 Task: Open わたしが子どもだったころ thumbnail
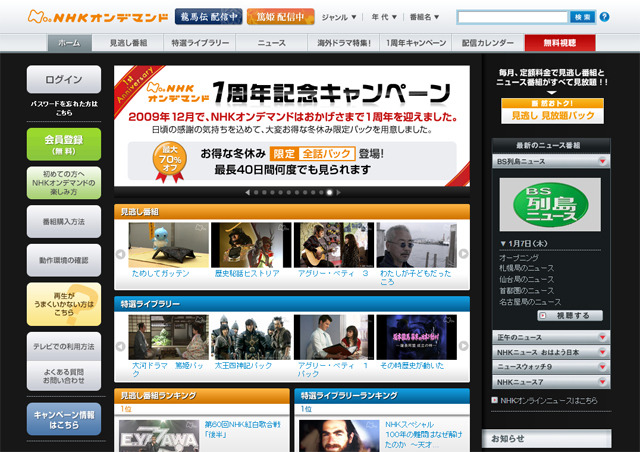[416, 245]
